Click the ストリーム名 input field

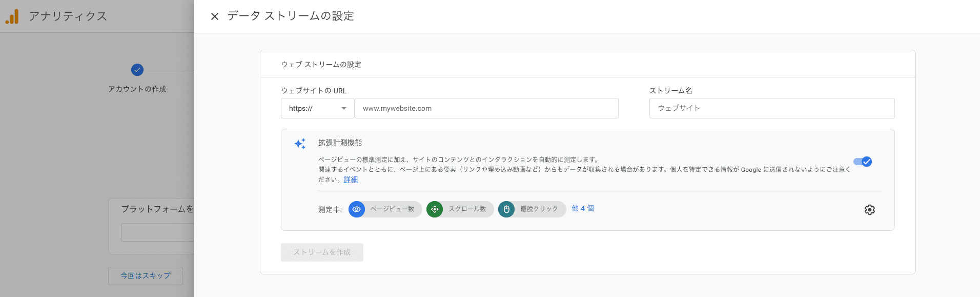pos(771,108)
